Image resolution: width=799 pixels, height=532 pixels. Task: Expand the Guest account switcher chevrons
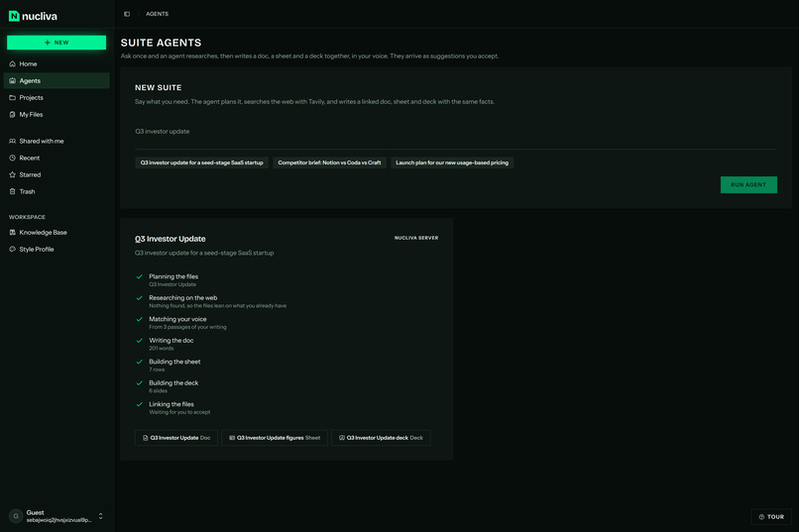pos(100,516)
